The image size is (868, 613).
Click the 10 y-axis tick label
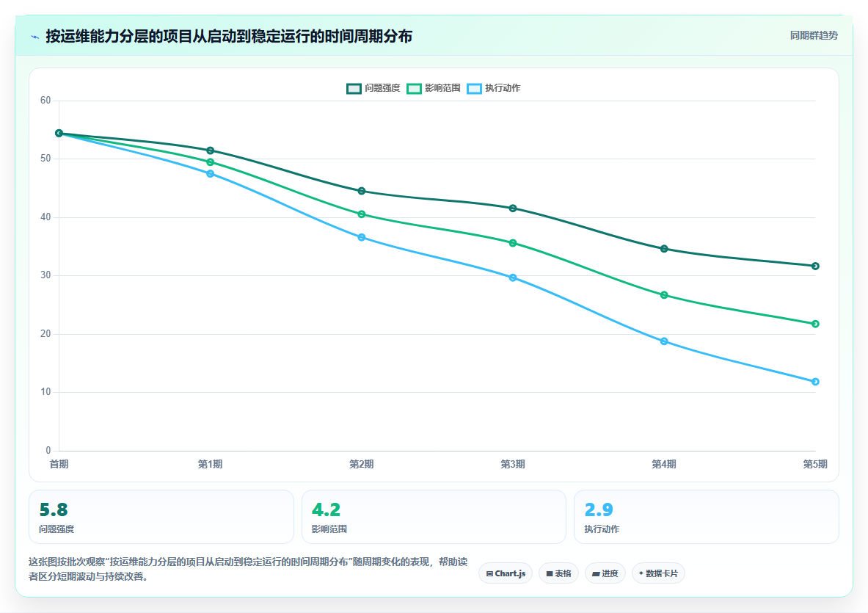pos(45,392)
